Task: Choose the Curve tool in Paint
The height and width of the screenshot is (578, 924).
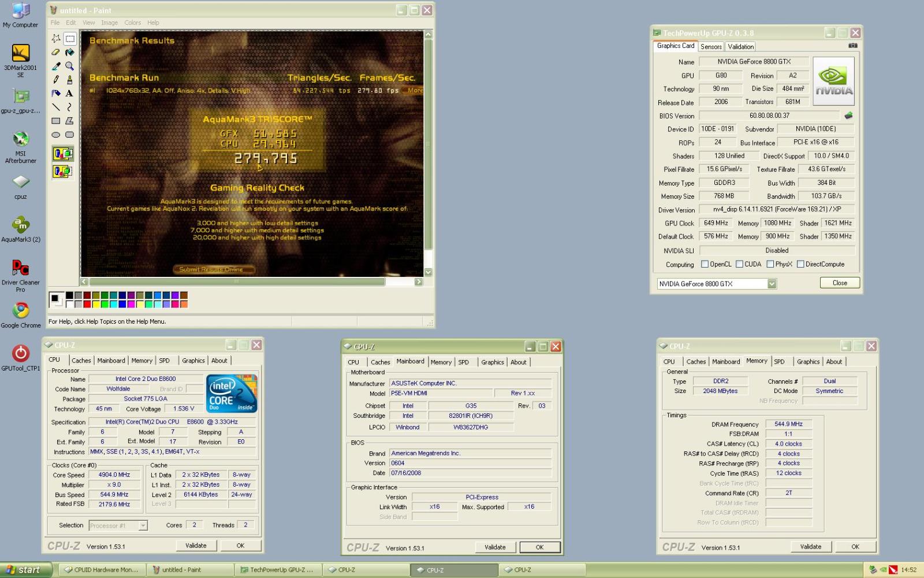Action: 70,108
